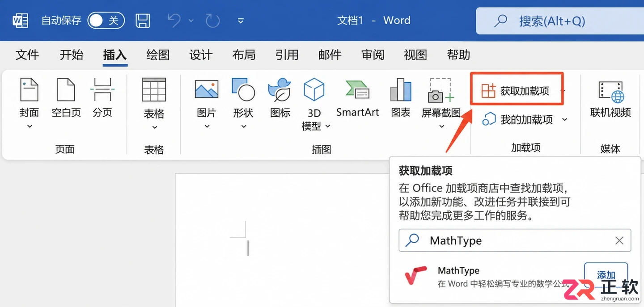The image size is (644, 307).
Task: Switch to the 邮件 tab
Action: coord(330,55)
